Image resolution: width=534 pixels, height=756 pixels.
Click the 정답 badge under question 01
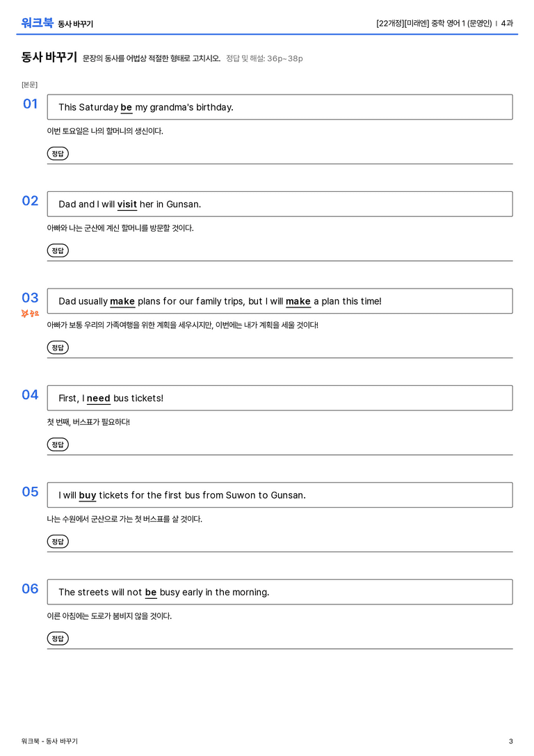click(58, 153)
